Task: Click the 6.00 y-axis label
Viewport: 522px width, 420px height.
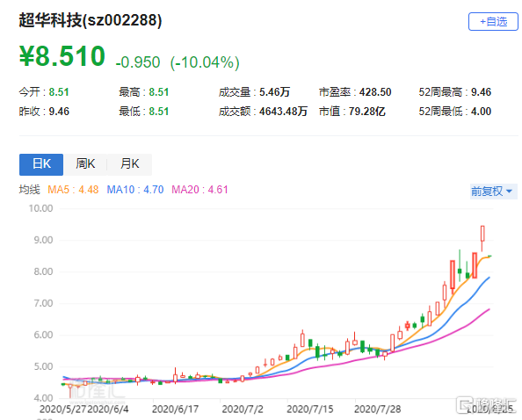Action: click(43, 335)
